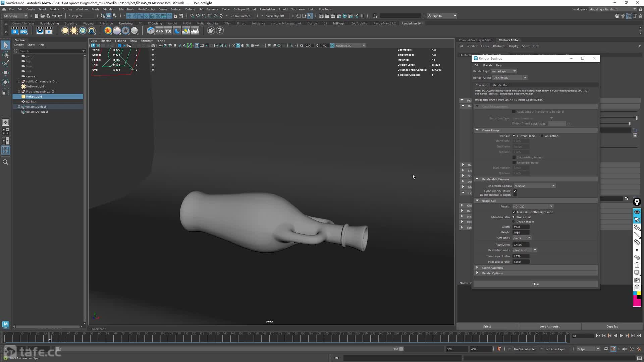This screenshot has width=644, height=362.
Task: Select Animation render option
Action: tap(542, 136)
